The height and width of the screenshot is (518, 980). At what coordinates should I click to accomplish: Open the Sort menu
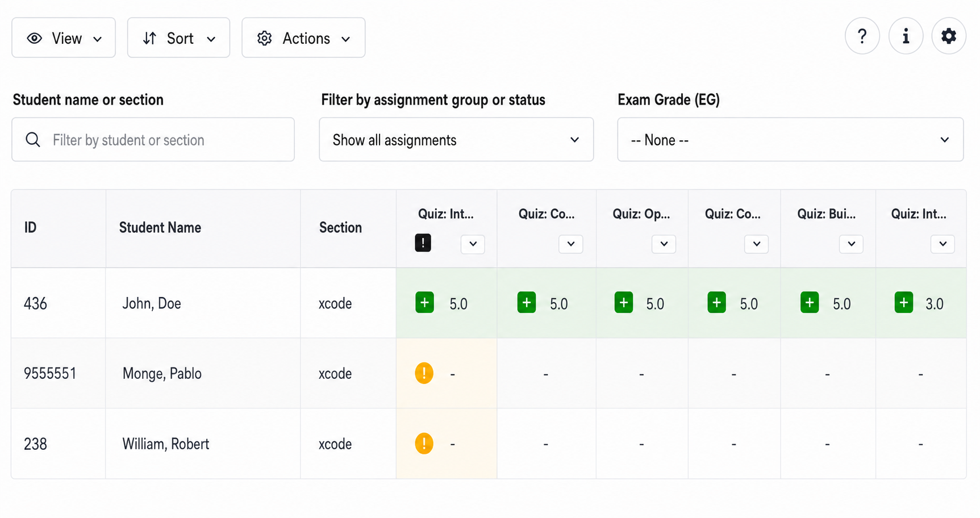coord(178,38)
